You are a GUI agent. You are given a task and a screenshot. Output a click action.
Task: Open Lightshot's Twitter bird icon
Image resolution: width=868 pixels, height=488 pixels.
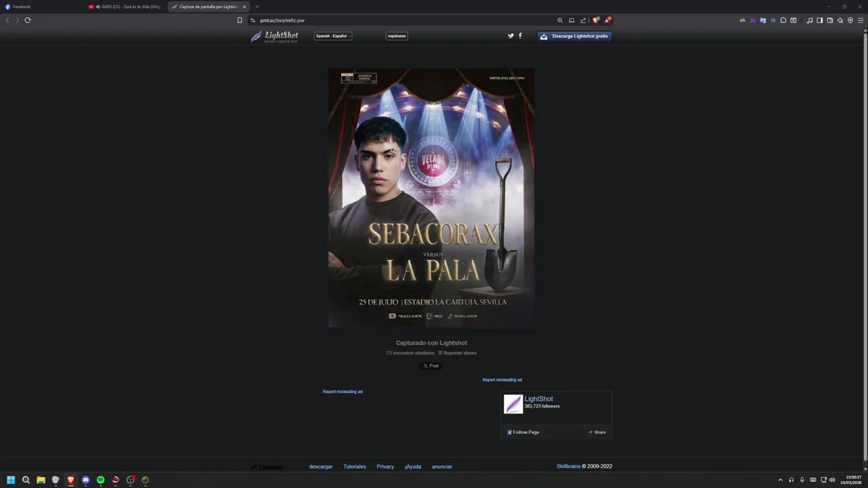[511, 36]
